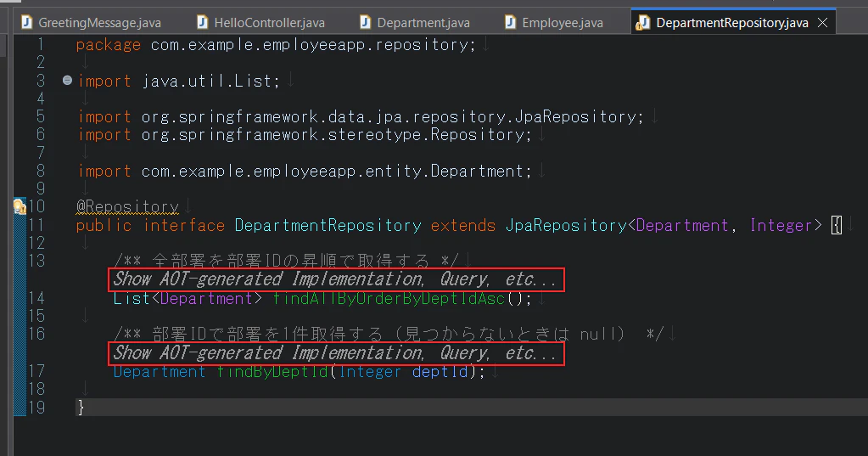Image resolution: width=868 pixels, height=456 pixels.
Task: Click the Integer type argument on line 11
Action: [x=781, y=226]
